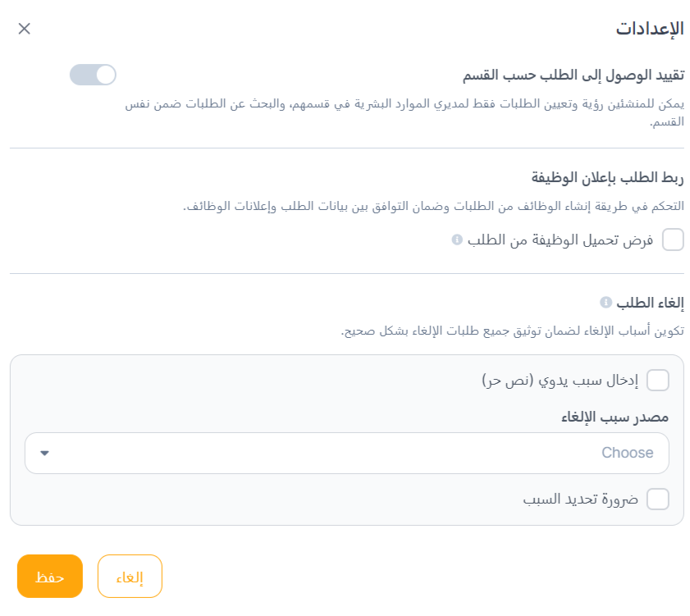Tick the ضرورة تحديد السبب checkbox

[x=658, y=499]
